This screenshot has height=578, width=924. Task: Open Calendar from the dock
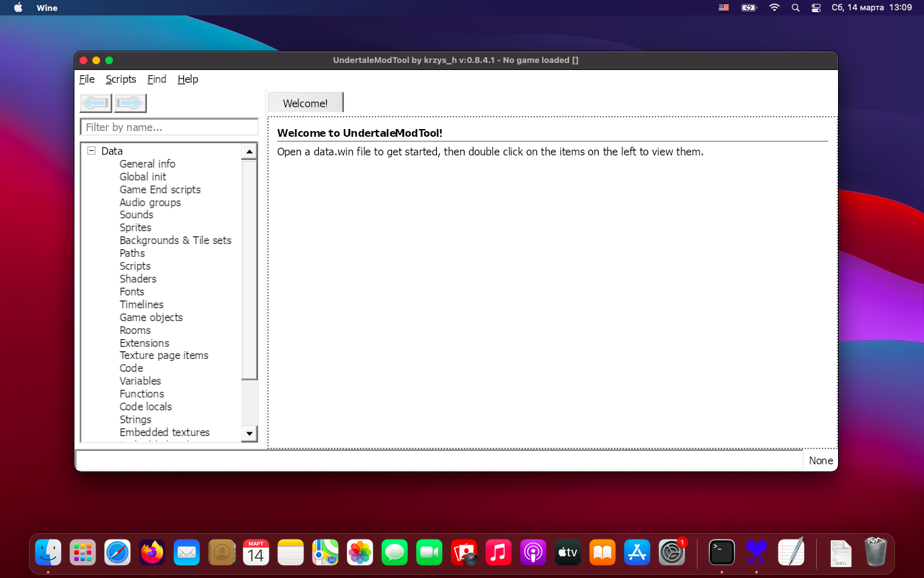tap(256, 552)
